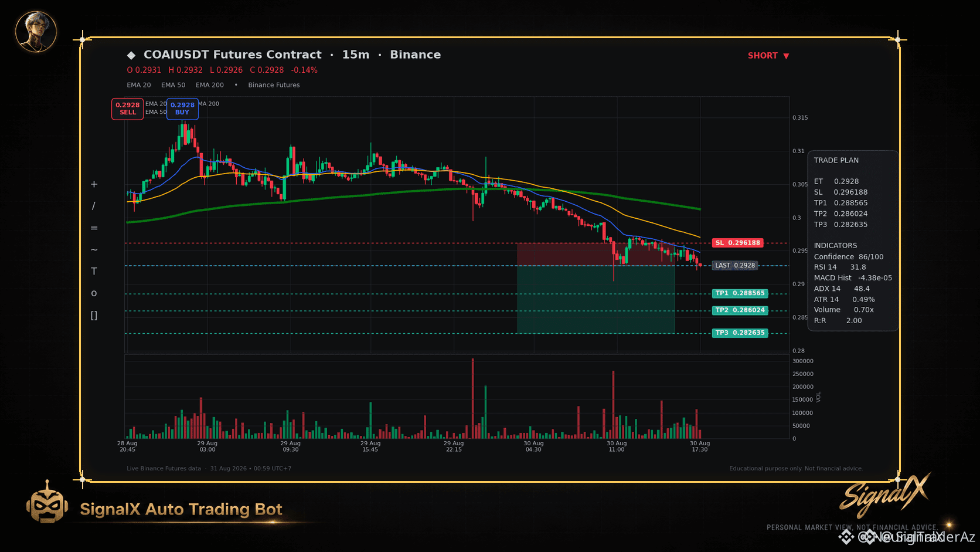
Task: Select the equals parallel lines tool
Action: [94, 228]
